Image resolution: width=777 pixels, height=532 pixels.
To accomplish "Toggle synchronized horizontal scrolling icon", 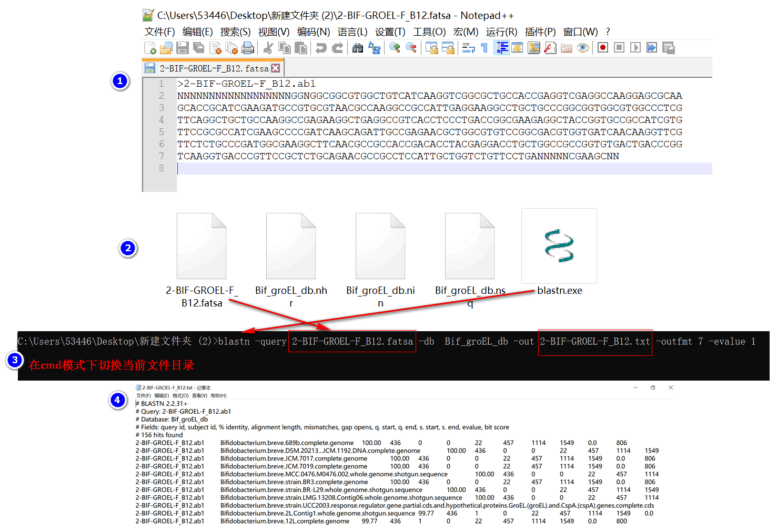I will point(448,48).
